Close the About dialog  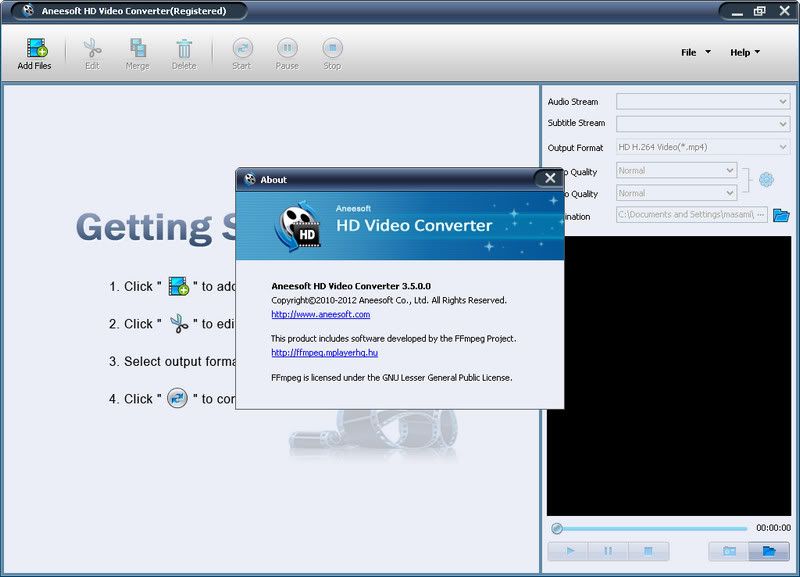point(549,178)
